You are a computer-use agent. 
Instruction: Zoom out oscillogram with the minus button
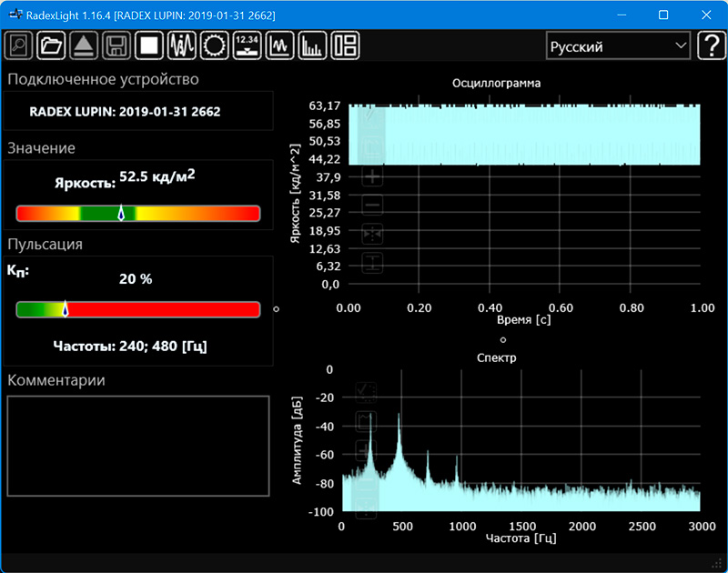click(372, 206)
